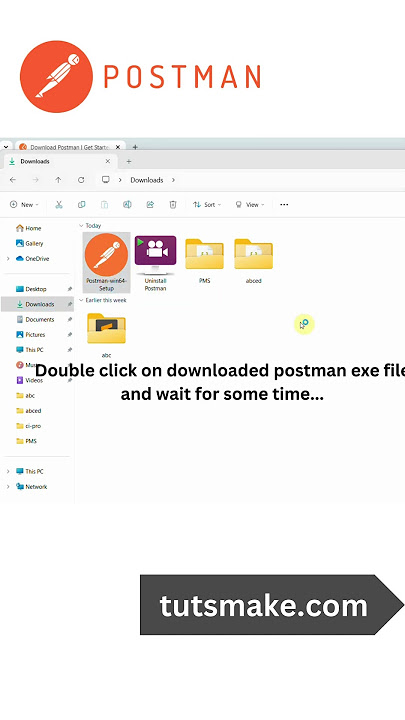Click the Forward navigation arrow
Viewport: 405px width, 720px height.
(36, 180)
